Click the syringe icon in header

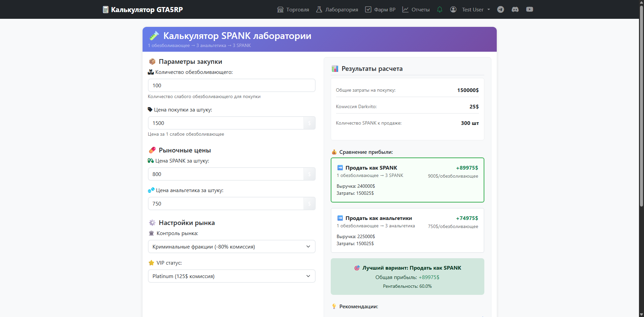coord(154,36)
